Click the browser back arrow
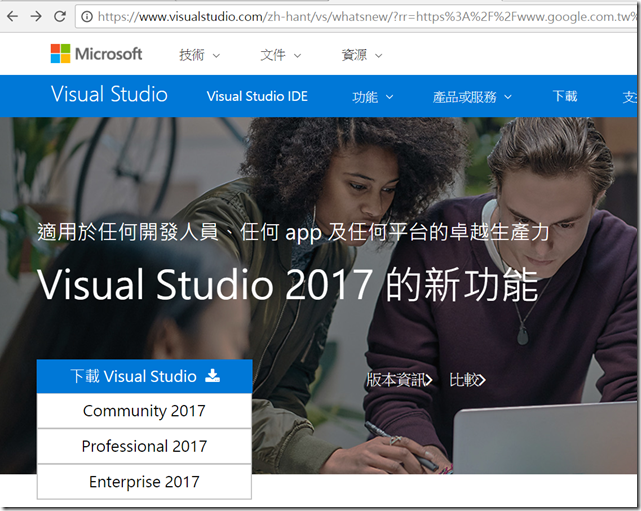The image size is (641, 511). pyautogui.click(x=13, y=16)
